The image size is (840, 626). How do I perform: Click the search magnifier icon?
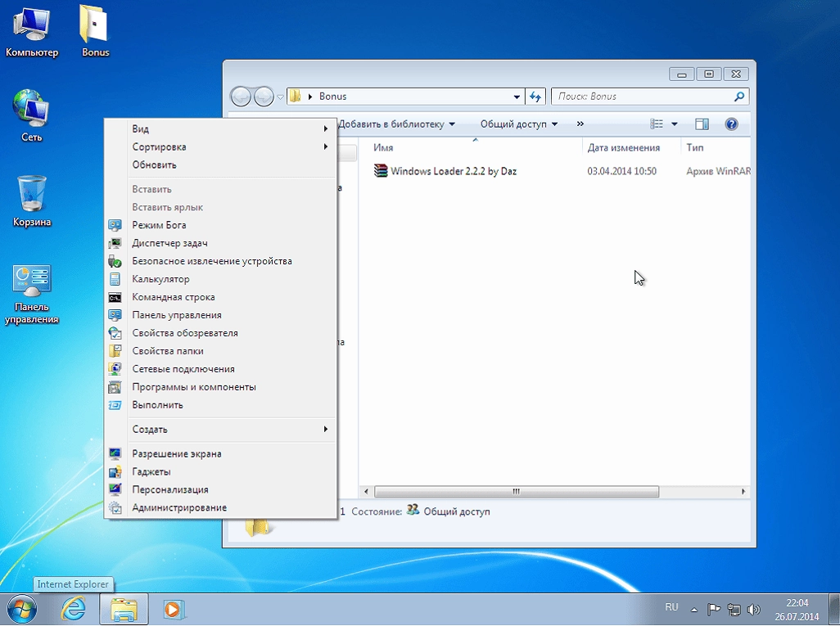pos(739,97)
